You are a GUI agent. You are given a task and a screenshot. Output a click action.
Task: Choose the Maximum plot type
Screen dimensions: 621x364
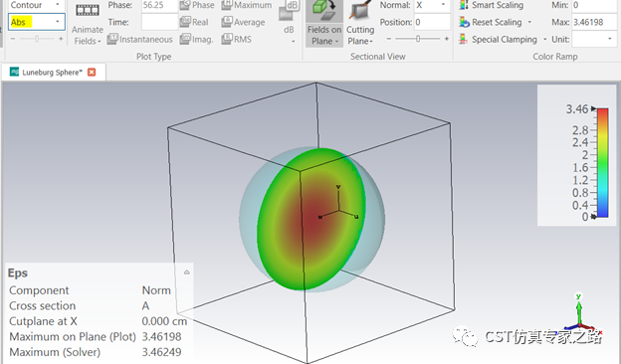coord(247,5)
